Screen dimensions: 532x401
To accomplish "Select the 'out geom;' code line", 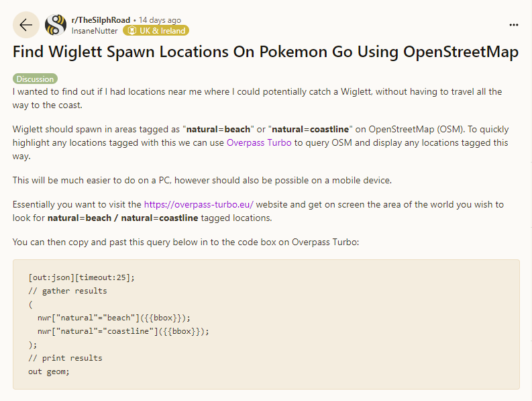I will point(49,371).
